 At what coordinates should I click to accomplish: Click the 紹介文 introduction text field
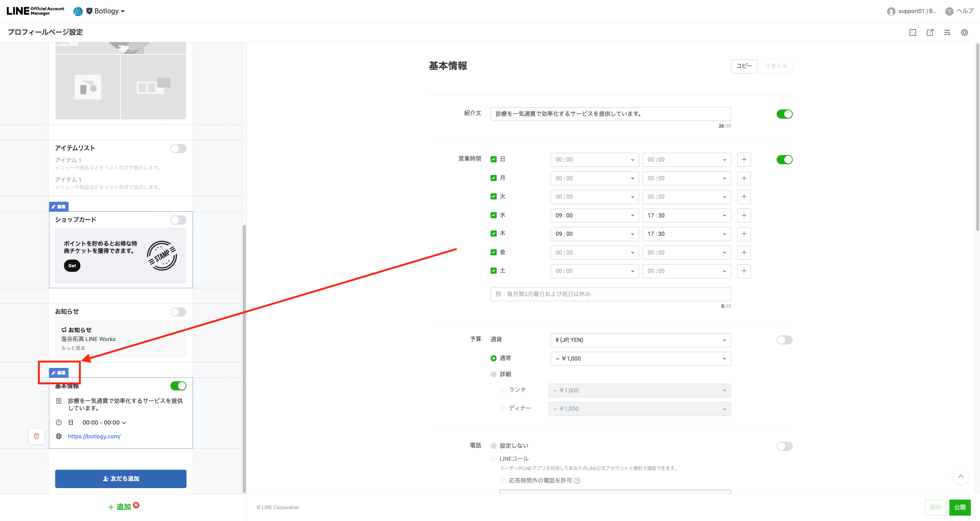click(x=610, y=114)
